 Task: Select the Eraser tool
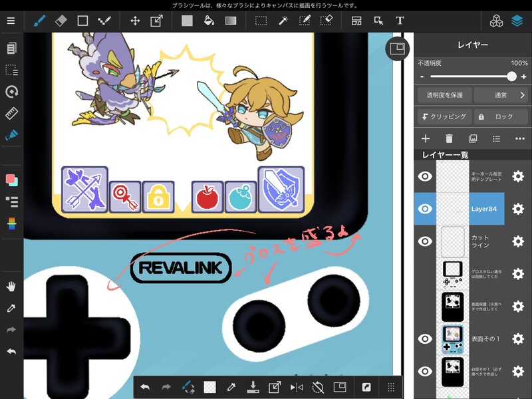(61, 21)
